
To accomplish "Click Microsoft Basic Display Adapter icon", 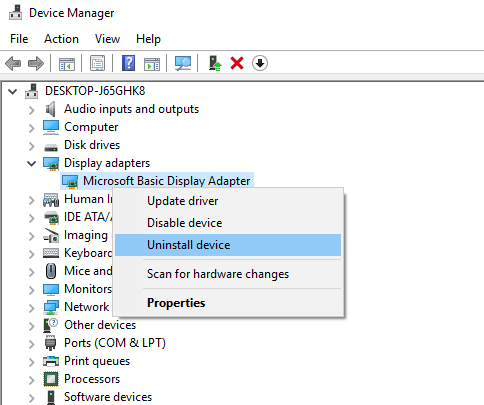I will 70,181.
